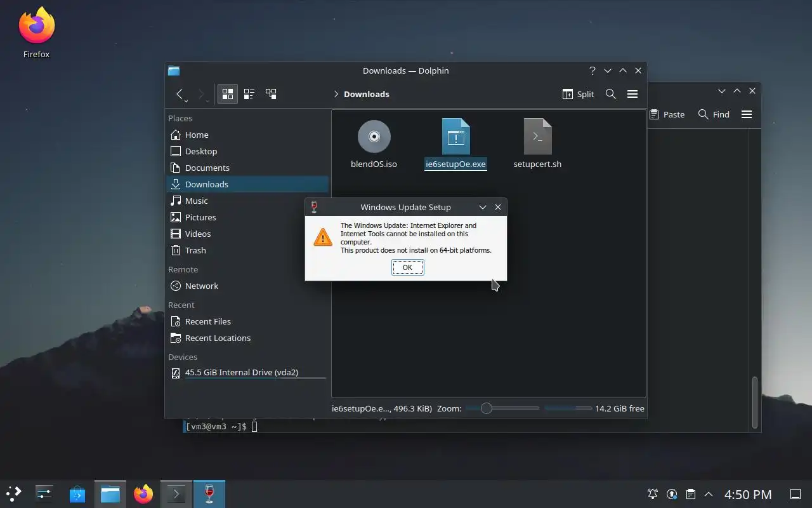Image resolution: width=812 pixels, height=508 pixels.
Task: Open Recent Files entry
Action: [x=247, y=321]
